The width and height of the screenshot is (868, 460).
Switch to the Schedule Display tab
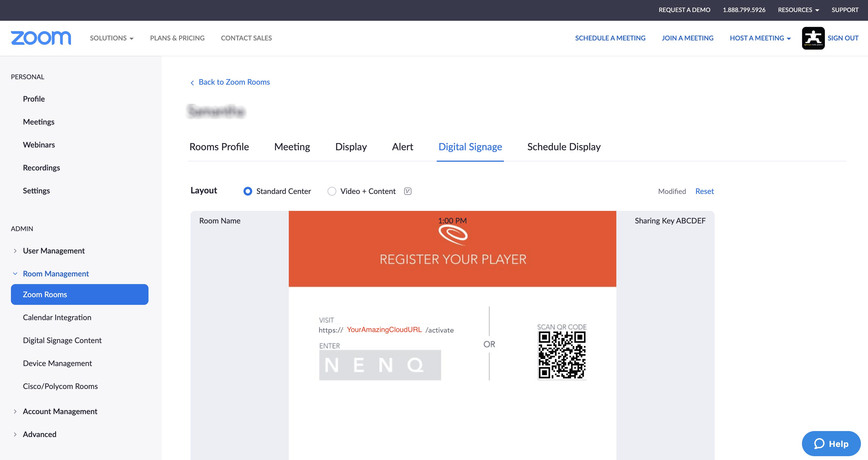coord(564,147)
